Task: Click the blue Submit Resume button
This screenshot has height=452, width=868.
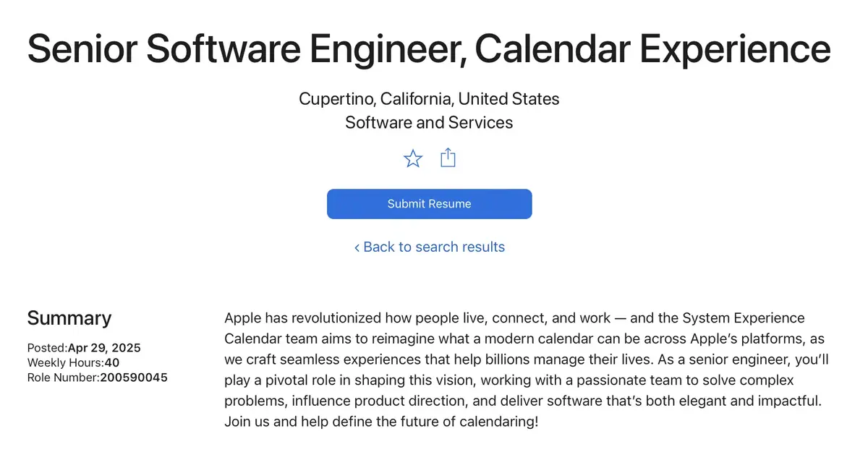Action: click(x=429, y=204)
